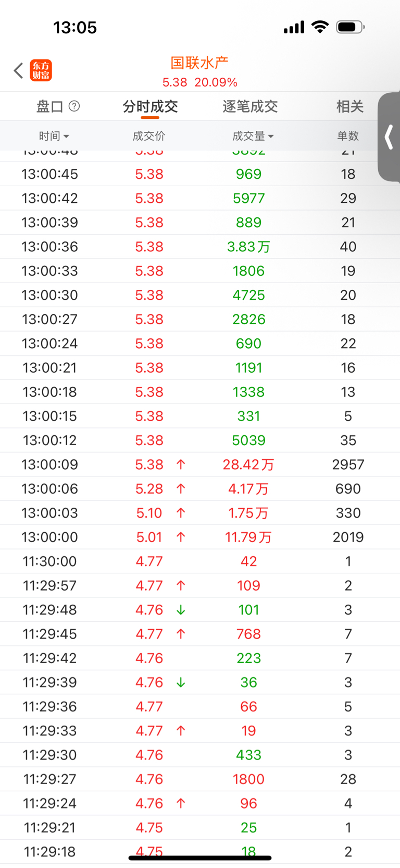This screenshot has width=400, height=868.
Task: Tap the down arrow at 11:29:39 row
Action: pyautogui.click(x=181, y=682)
